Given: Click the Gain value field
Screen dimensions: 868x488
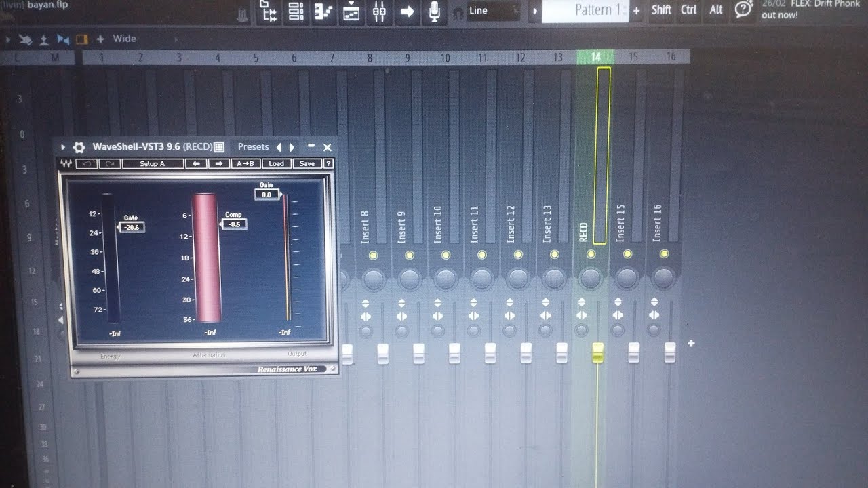Looking at the screenshot, I should [267, 195].
